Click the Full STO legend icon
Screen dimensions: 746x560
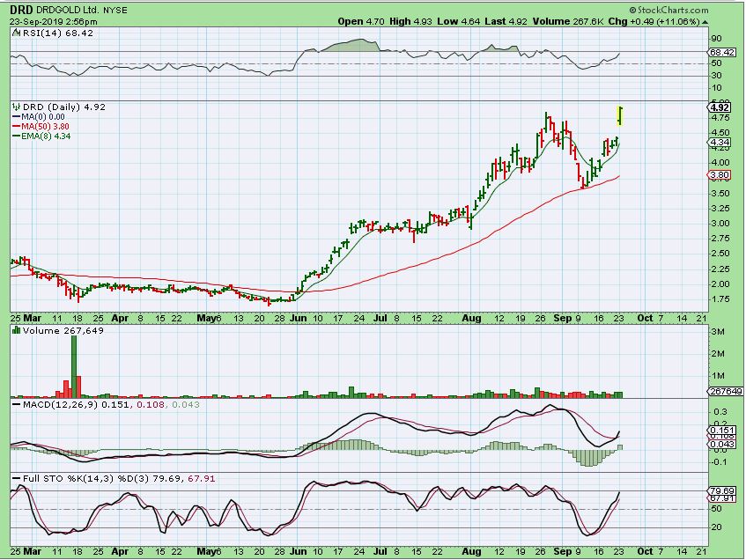click(x=15, y=478)
